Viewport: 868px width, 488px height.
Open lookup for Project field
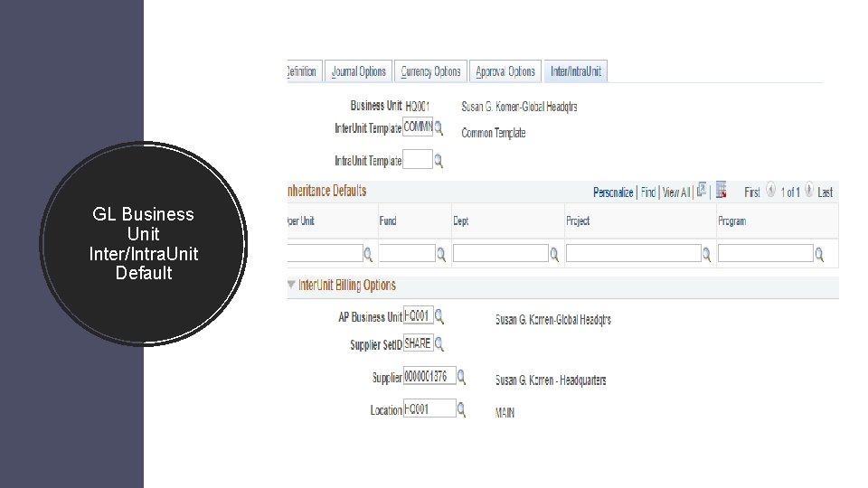pos(706,255)
